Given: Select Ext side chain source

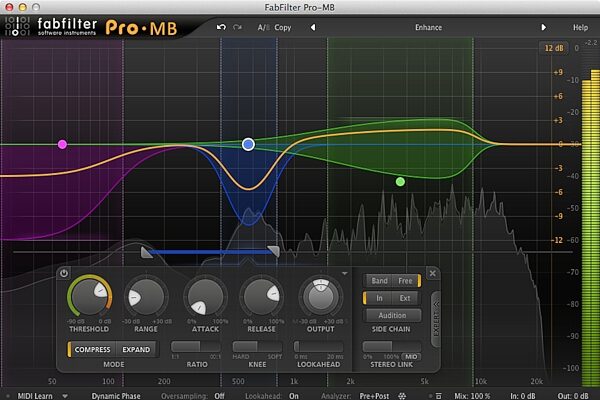Looking at the screenshot, I should pos(405,298).
